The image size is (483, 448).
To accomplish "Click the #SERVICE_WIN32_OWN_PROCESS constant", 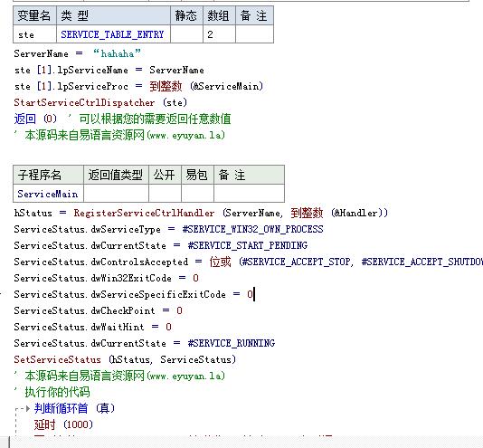I will (252, 229).
